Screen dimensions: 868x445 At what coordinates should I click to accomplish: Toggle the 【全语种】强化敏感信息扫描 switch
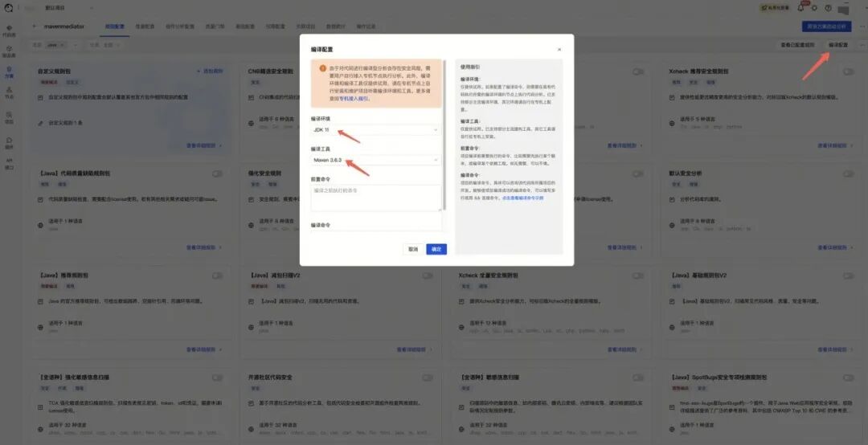click(217, 378)
